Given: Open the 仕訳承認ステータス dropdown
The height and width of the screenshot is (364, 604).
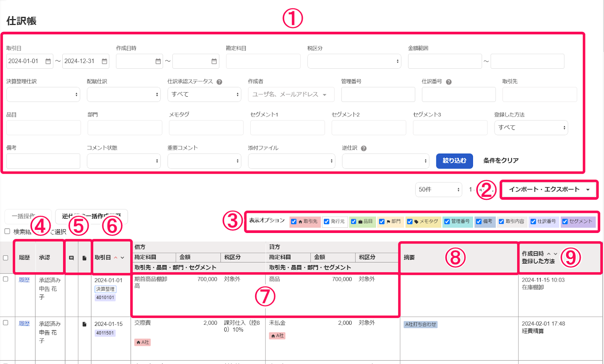Looking at the screenshot, I should click(x=204, y=94).
